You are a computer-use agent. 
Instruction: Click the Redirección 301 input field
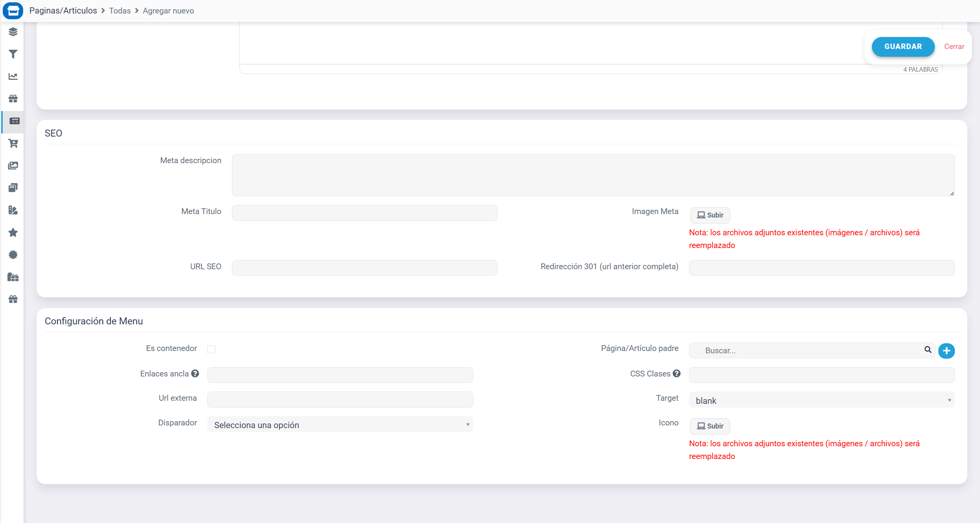click(x=821, y=268)
